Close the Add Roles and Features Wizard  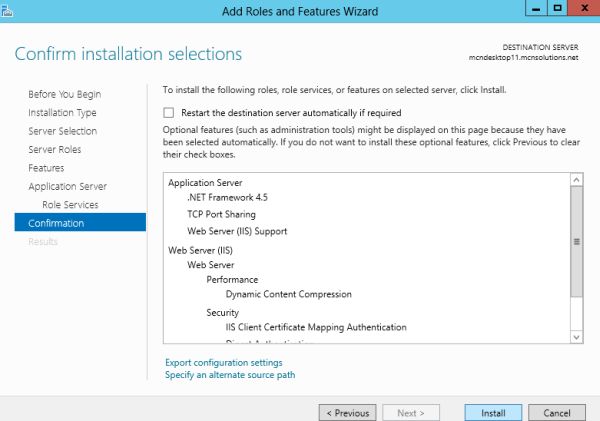click(584, 8)
